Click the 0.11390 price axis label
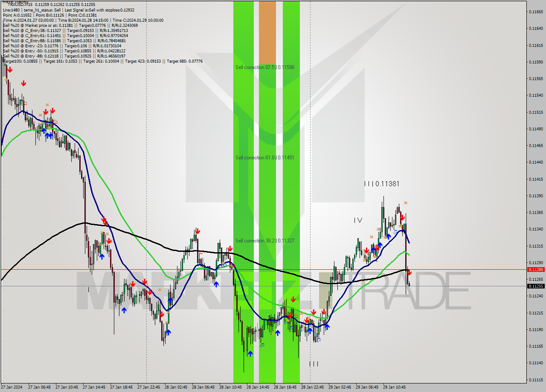 click(536, 196)
